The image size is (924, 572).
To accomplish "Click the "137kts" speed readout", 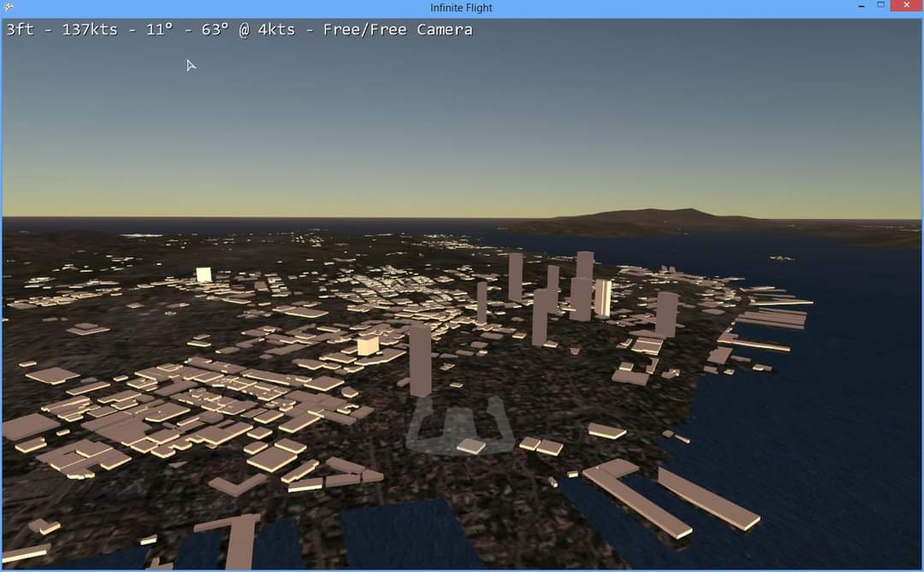I will (90, 29).
